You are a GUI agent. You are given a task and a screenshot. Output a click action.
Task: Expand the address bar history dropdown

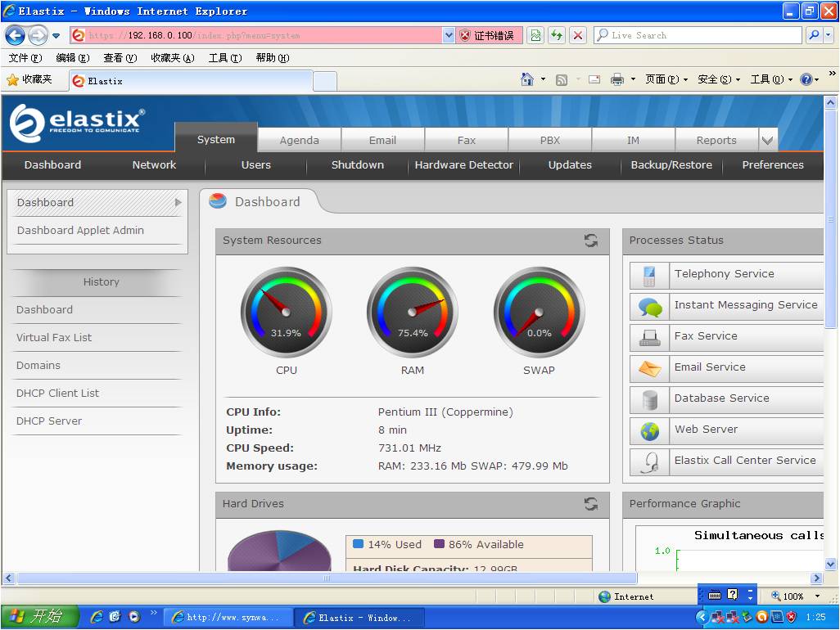(449, 35)
